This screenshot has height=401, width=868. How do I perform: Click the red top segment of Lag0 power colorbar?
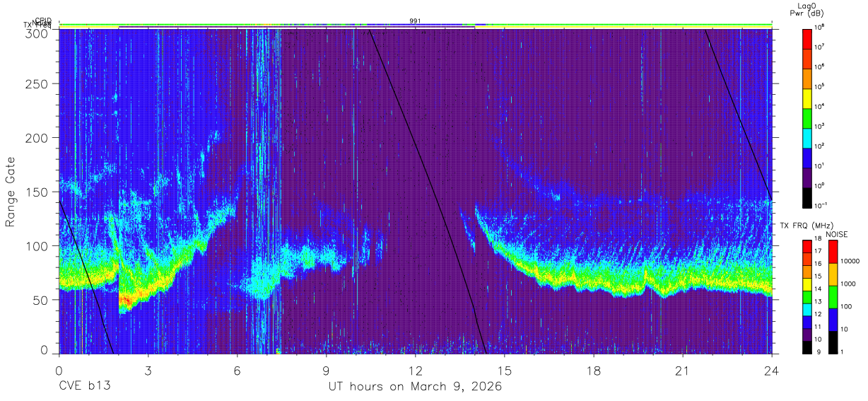coord(807,38)
